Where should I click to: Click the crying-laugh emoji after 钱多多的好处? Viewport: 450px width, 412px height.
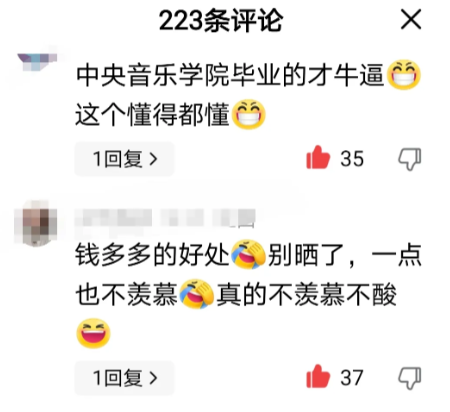coord(248,254)
